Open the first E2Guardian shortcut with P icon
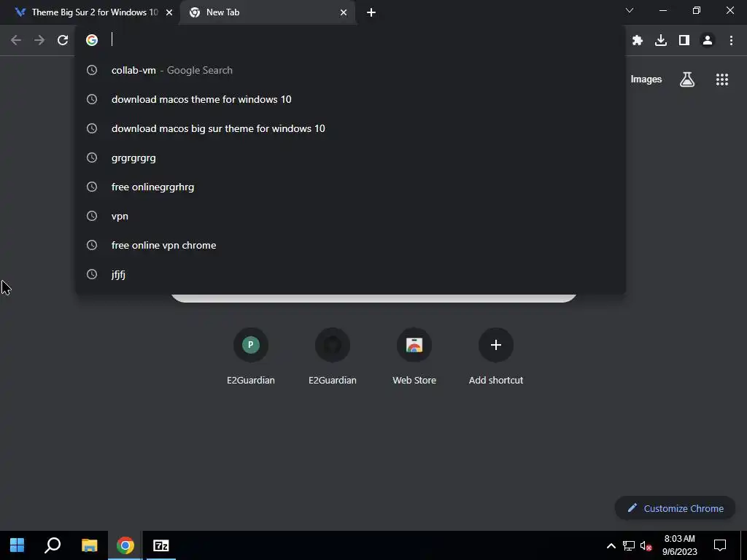 pyautogui.click(x=251, y=356)
